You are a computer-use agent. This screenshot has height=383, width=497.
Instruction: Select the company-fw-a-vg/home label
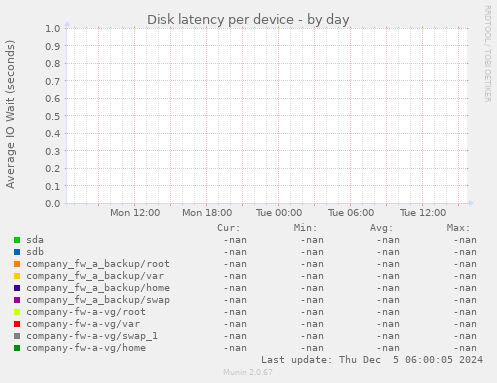(86, 348)
